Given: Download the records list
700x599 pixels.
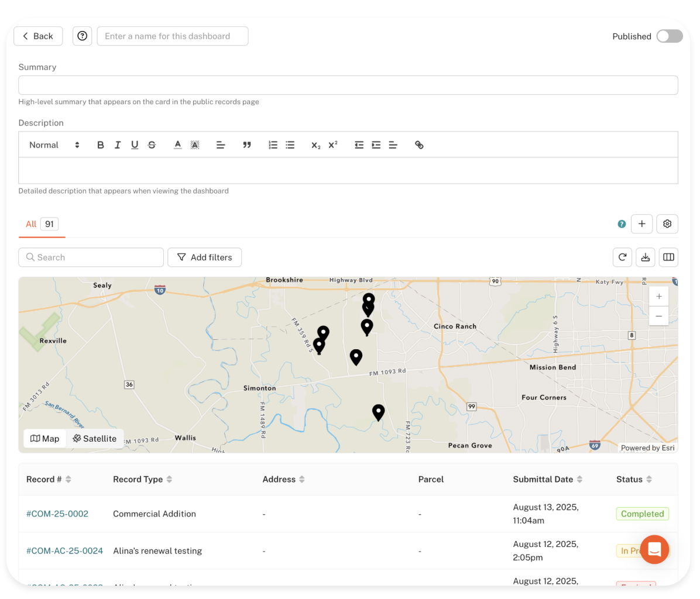Looking at the screenshot, I should tap(645, 257).
